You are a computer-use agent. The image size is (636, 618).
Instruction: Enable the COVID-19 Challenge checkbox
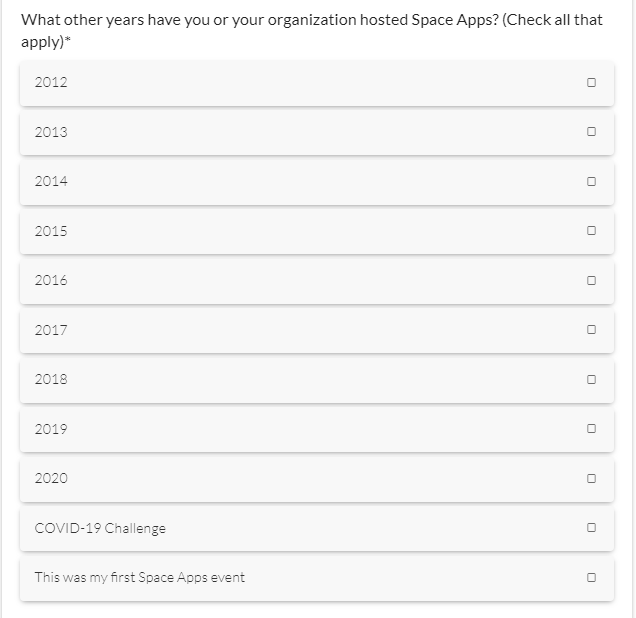pos(591,528)
